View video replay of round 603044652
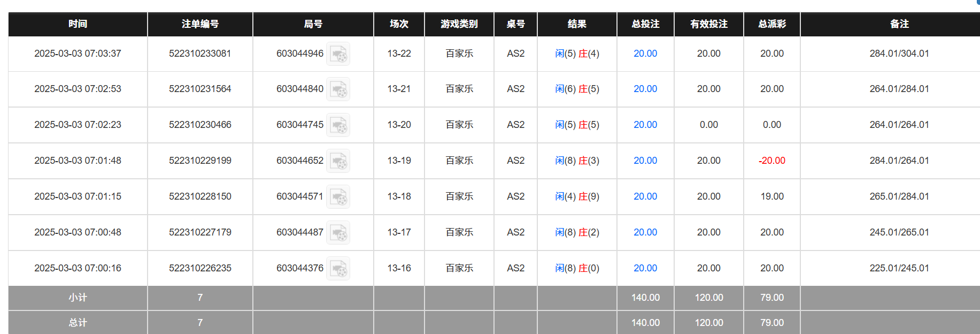 point(338,161)
